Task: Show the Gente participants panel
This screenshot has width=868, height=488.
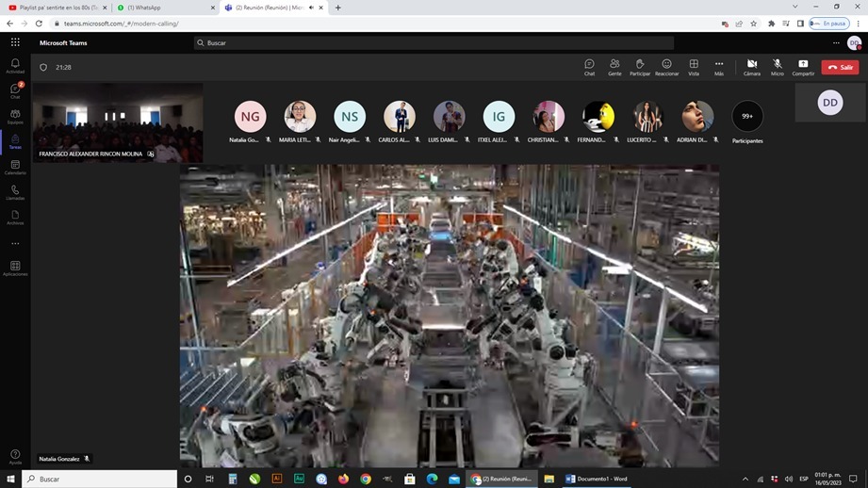Action: (x=614, y=67)
